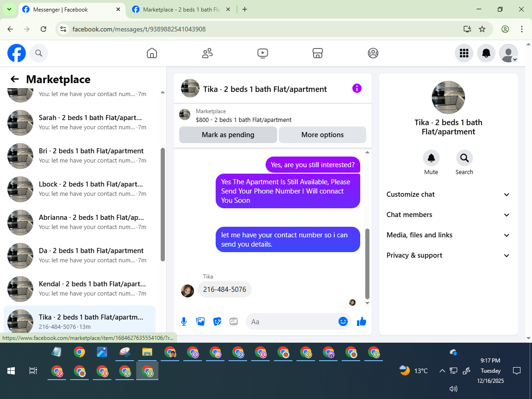Click the chat messages scrollbar thumb
The image size is (532, 399).
point(367,264)
